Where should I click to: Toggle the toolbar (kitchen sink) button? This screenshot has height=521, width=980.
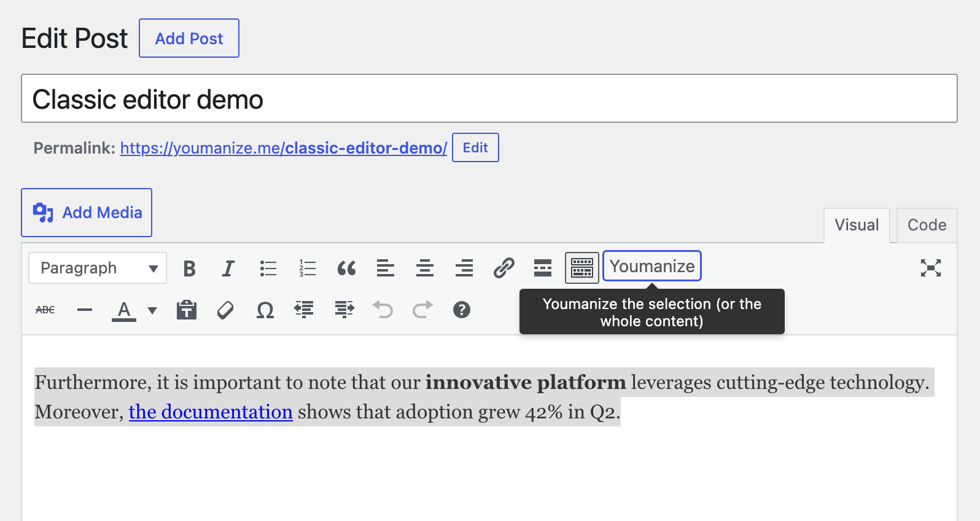582,268
